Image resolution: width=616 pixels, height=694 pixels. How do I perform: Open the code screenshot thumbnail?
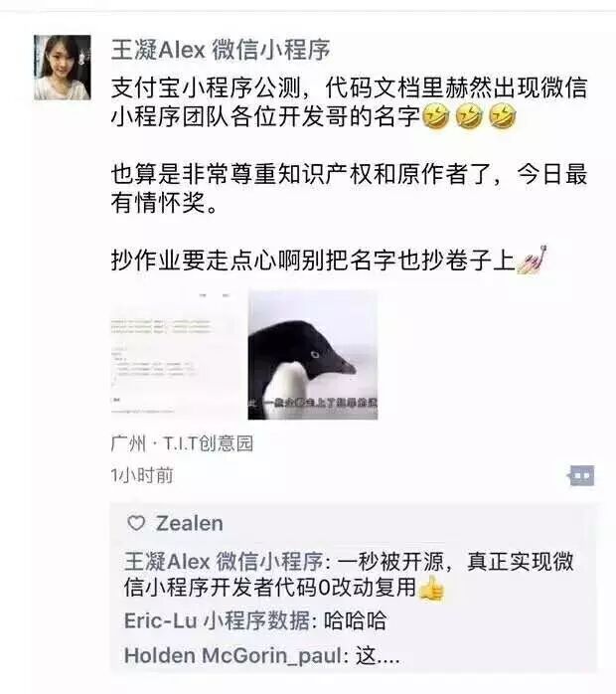tap(176, 355)
